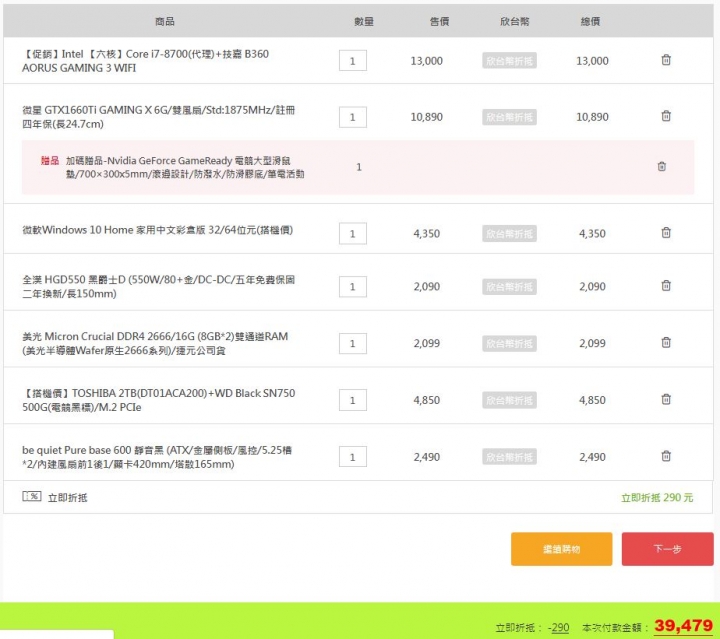Viewport: 720px width, 639px height.
Task: Click the 數量 column header
Action: click(364, 21)
